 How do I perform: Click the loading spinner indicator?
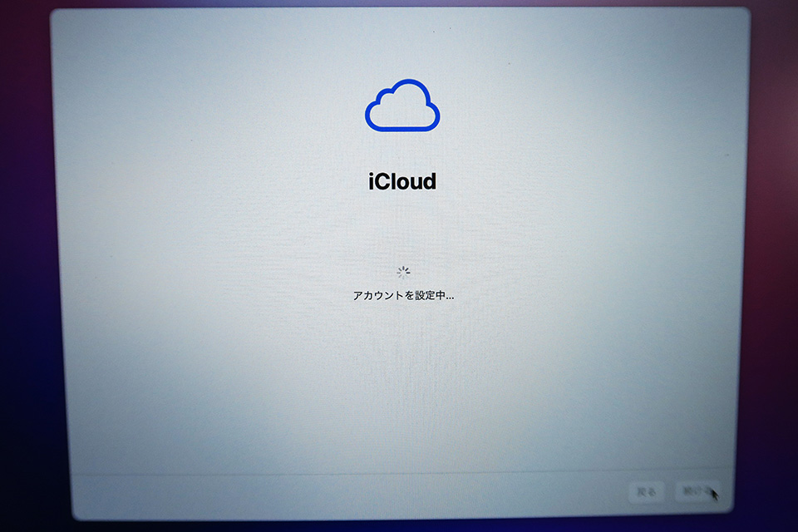coord(403,273)
